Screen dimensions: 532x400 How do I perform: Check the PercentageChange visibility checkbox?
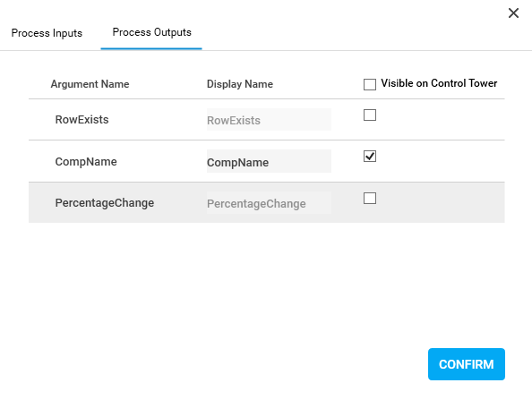[x=370, y=199]
